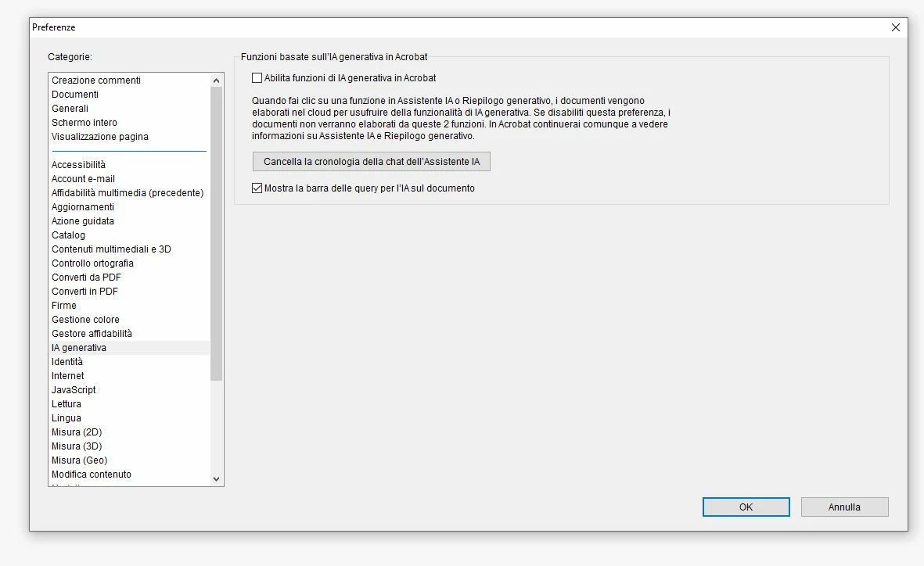Select 'Accessibilità' category
Screen dimensions: 924x566
[x=78, y=165]
